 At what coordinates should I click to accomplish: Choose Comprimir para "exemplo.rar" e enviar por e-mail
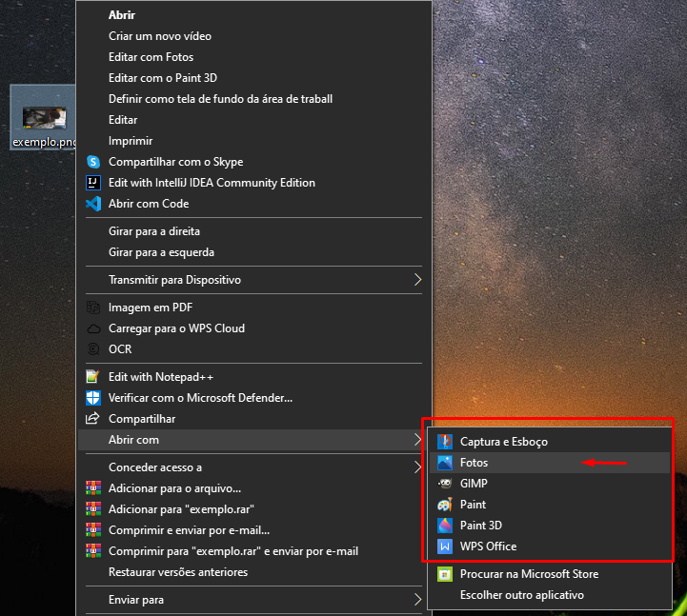tap(254, 551)
